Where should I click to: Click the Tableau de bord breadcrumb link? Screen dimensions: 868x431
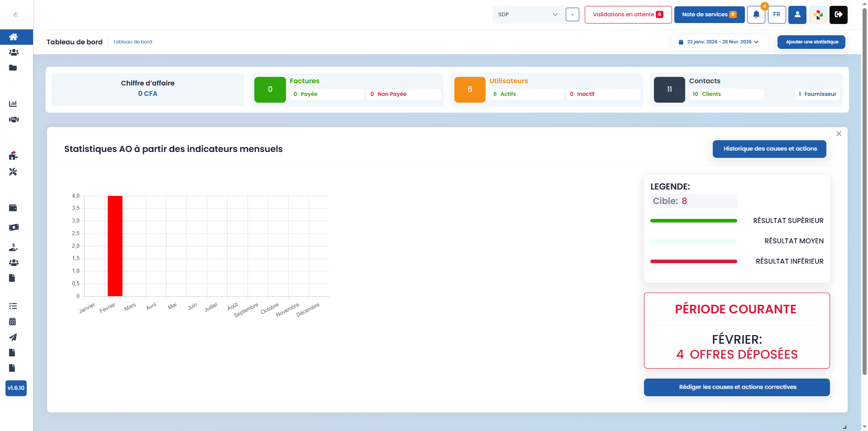[133, 42]
